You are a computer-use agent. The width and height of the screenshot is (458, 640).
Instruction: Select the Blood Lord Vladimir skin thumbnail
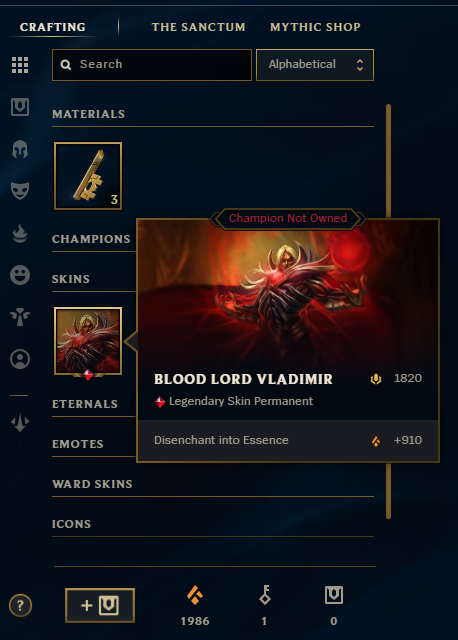88,341
